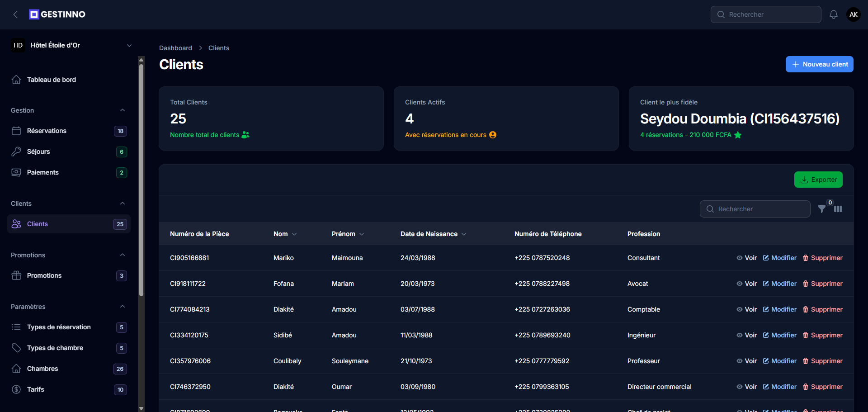
Task: Click the Chambres house icon
Action: (x=16, y=369)
